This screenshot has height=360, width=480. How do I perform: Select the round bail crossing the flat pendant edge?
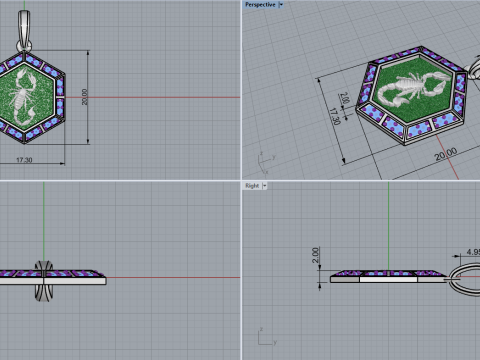[x=44, y=281]
